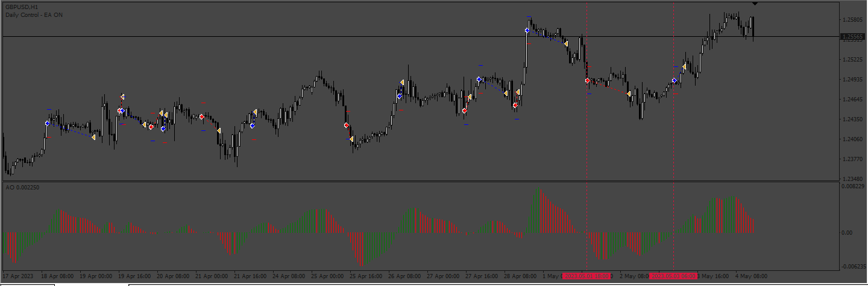Image resolution: width=868 pixels, height=286 pixels.
Task: Click the 27 Apr 16:00 time label
Action: tap(481, 276)
